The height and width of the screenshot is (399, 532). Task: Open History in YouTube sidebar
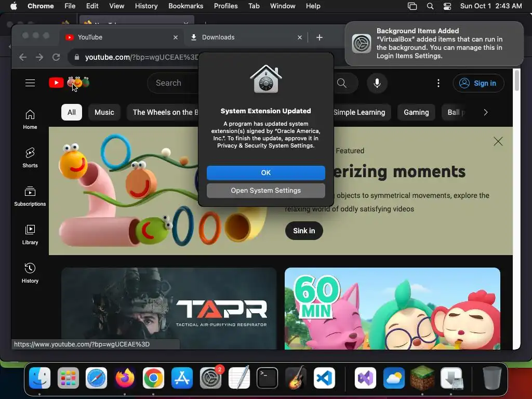click(x=30, y=273)
